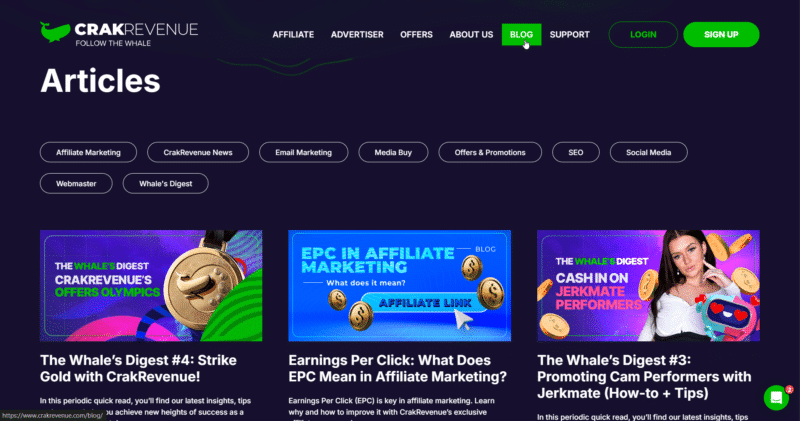Open the Whale's Digest #3 article title
Screen dimensions: 800x421
click(x=644, y=377)
